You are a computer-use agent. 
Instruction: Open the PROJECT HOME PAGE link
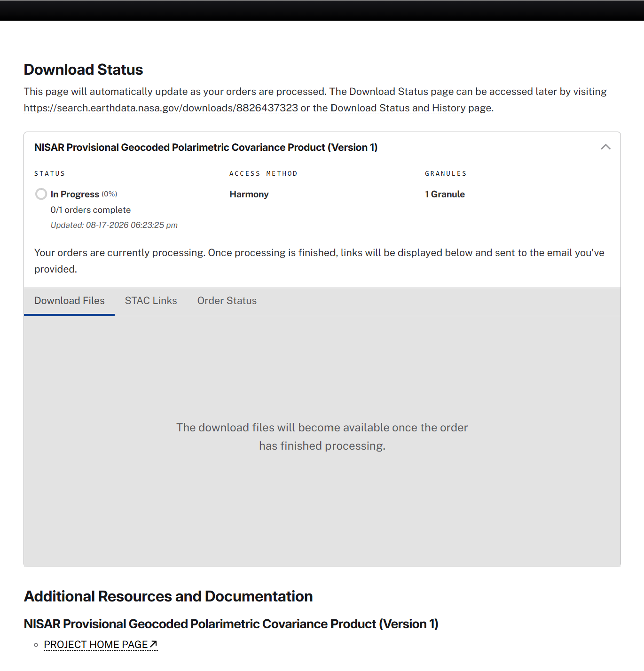101,645
